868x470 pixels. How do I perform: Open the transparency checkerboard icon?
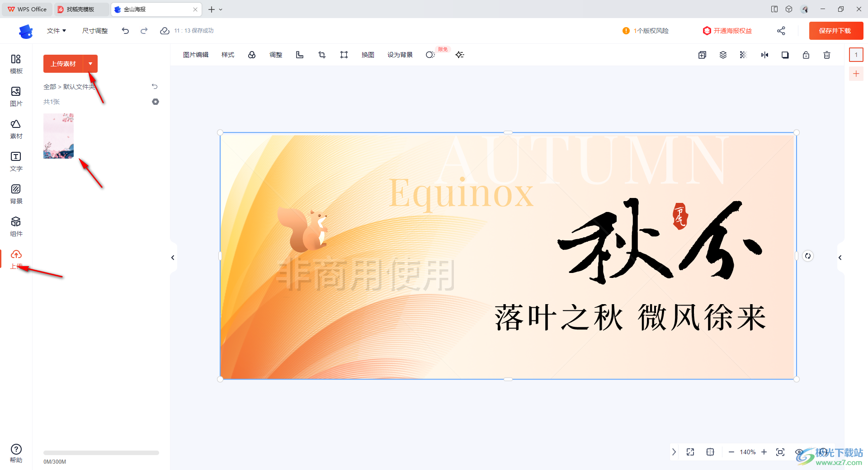743,55
